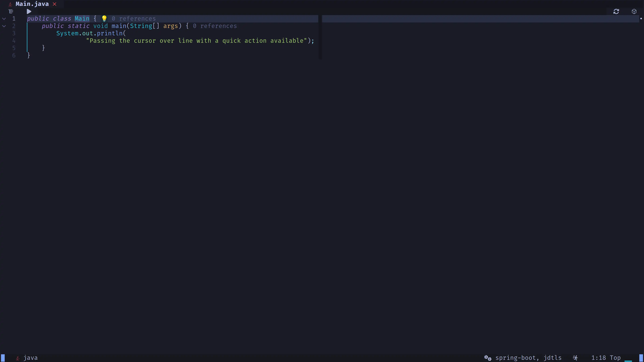Click the running figure icon in statusline
Image resolution: width=644 pixels, height=362 pixels.
click(x=575, y=358)
